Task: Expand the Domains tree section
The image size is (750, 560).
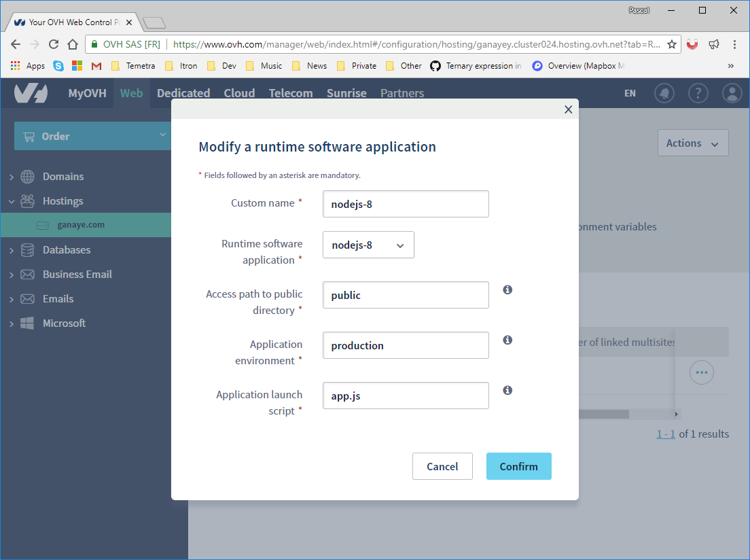Action: click(12, 177)
